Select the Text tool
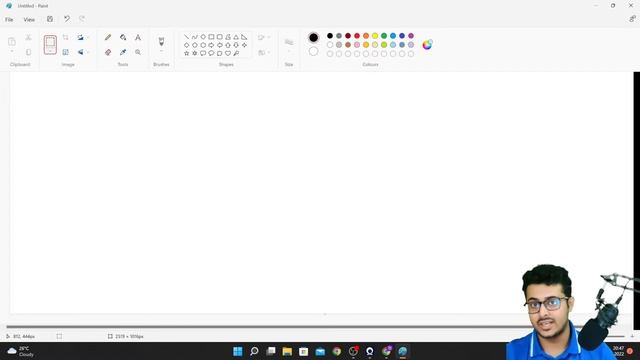Screen dimensions: 640x360 pos(138,38)
